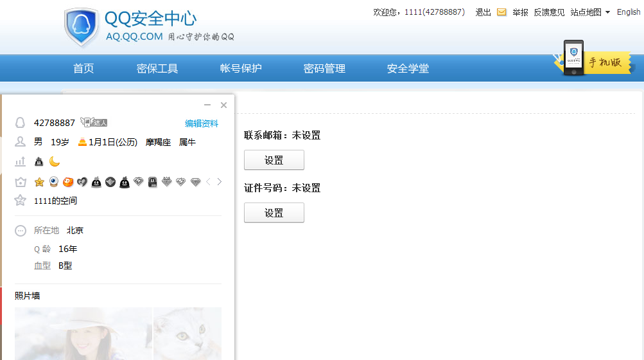Open the 密码管理 menu
The height and width of the screenshot is (360, 644).
(324, 68)
